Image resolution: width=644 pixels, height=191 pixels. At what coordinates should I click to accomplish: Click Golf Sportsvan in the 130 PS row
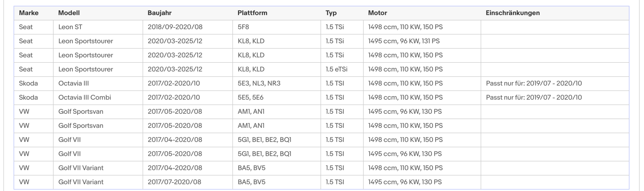(98, 112)
